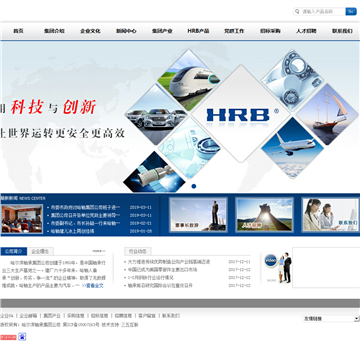
Task: Open the 新闻中心 menu item
Action: (x=126, y=31)
